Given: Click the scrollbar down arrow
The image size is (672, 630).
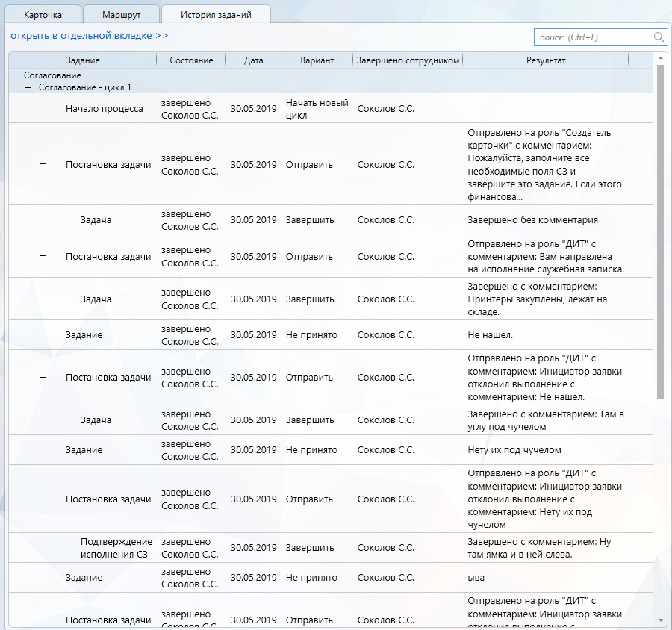Looking at the screenshot, I should tap(660, 620).
